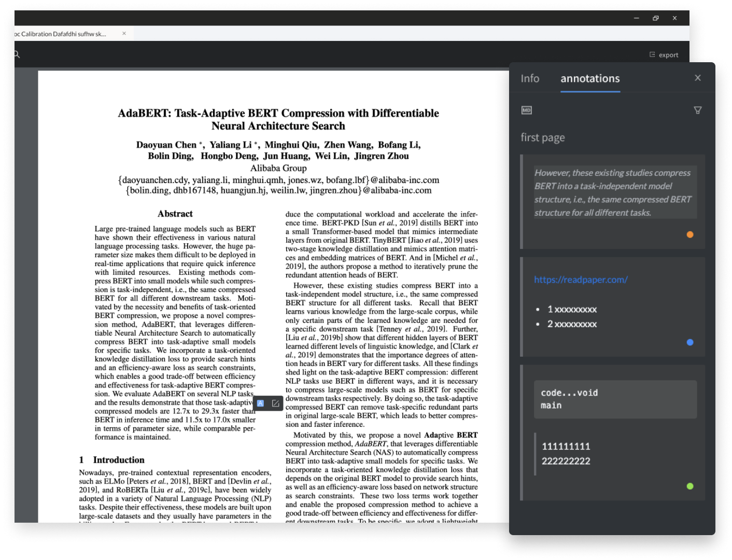Click the 'Alibaba Group' affiliation text
This screenshot has width=732, height=560.
[x=278, y=168]
